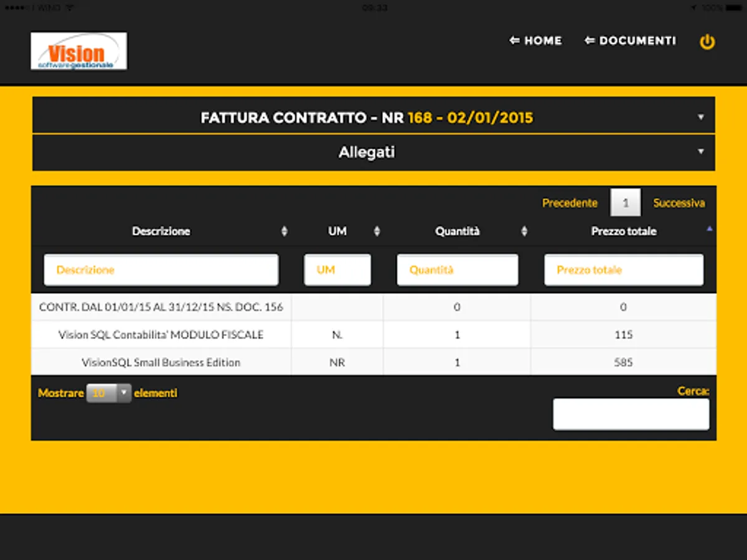Open the DOCUMENTI page
The image size is (747, 560).
tap(630, 40)
